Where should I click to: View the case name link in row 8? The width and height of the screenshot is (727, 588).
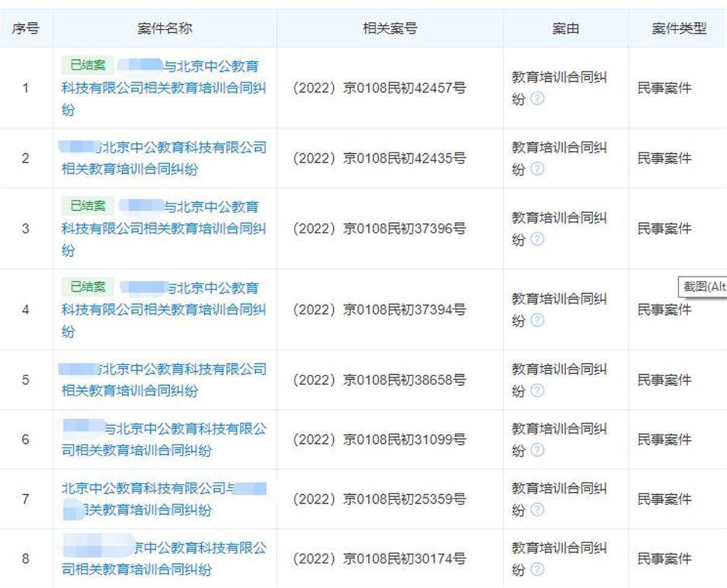click(x=164, y=558)
